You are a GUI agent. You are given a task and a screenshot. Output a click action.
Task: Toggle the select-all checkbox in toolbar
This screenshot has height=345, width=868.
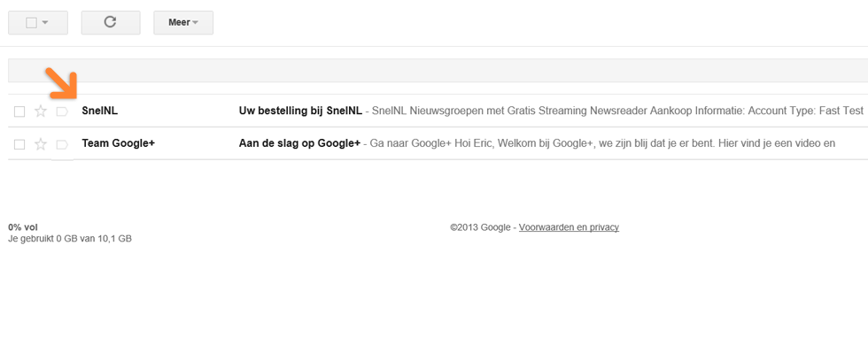[x=32, y=23]
